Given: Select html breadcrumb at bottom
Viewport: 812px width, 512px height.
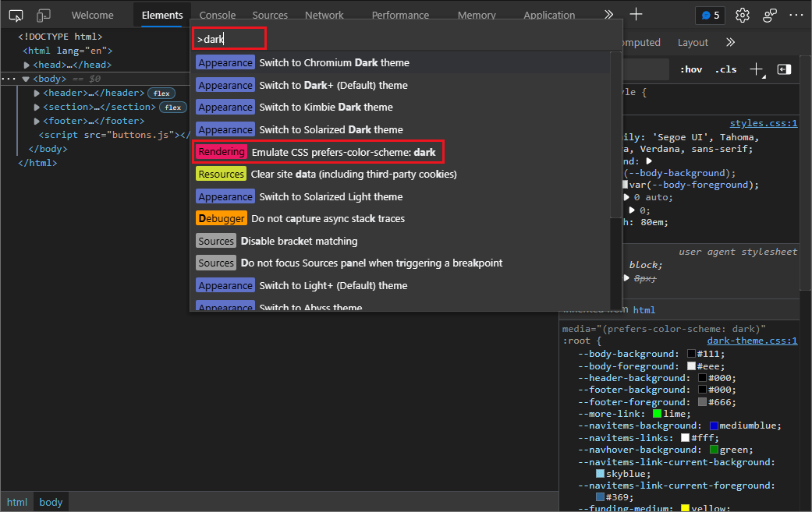Looking at the screenshot, I should (17, 502).
